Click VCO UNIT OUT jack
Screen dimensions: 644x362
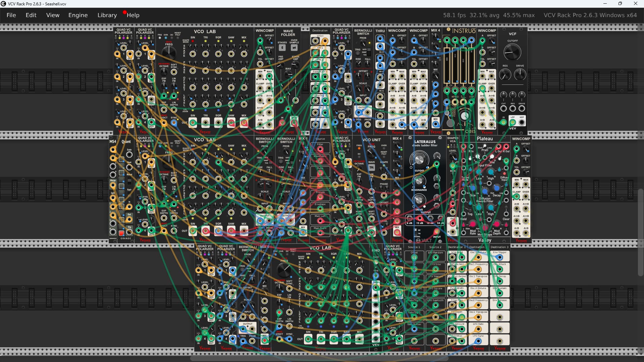pos(371,232)
